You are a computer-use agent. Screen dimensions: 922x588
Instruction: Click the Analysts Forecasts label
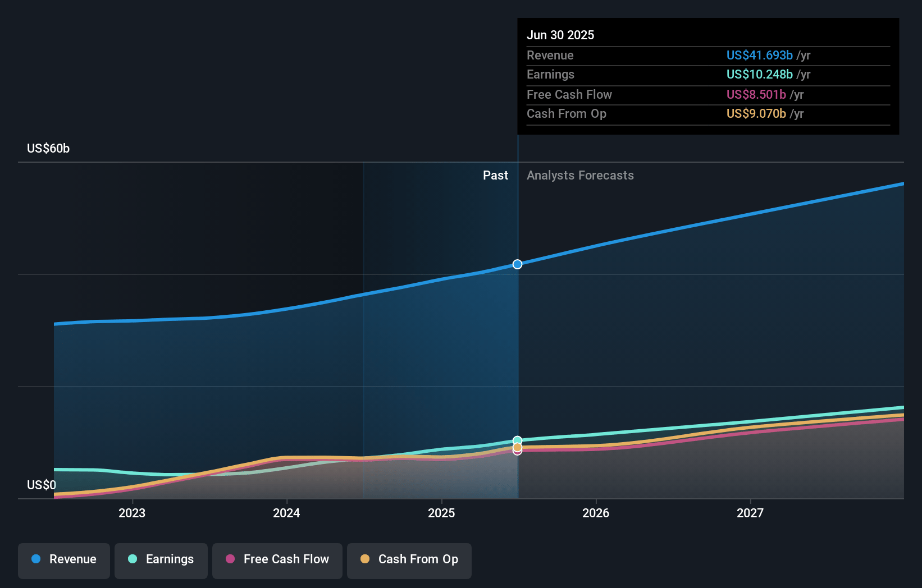[x=580, y=176]
